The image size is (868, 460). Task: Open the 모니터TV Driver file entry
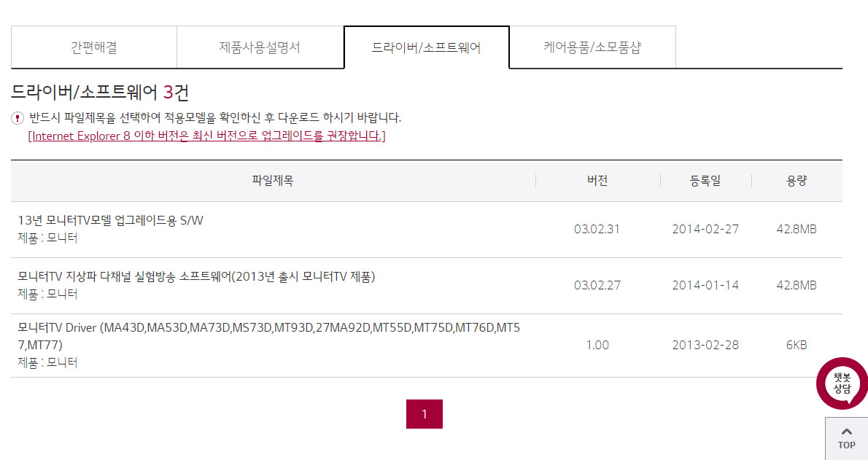pyautogui.click(x=268, y=336)
